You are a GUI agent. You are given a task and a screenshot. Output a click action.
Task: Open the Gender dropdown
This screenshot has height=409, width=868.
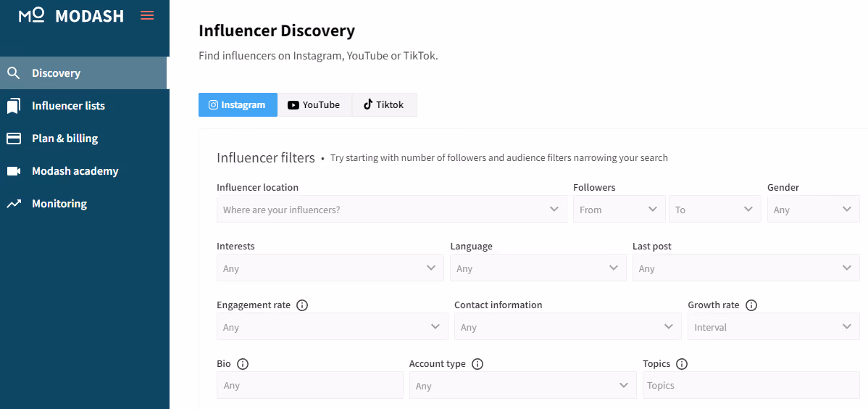(x=814, y=210)
